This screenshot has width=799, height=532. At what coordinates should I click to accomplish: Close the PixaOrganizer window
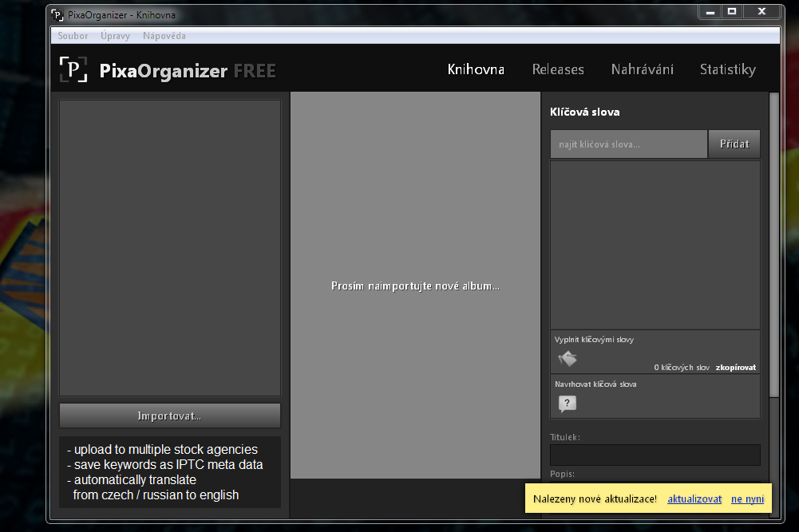(761, 11)
